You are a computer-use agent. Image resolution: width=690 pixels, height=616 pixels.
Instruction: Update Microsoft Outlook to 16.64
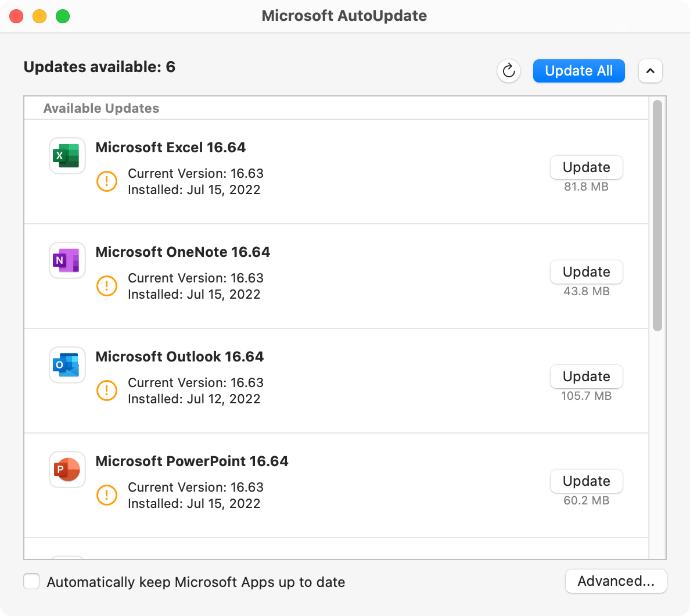click(x=586, y=377)
